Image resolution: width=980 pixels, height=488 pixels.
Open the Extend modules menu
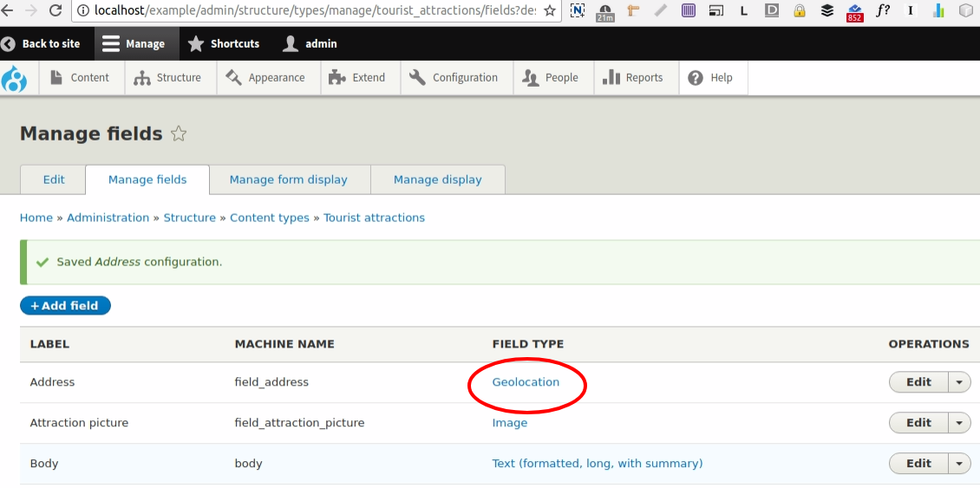coord(357,78)
